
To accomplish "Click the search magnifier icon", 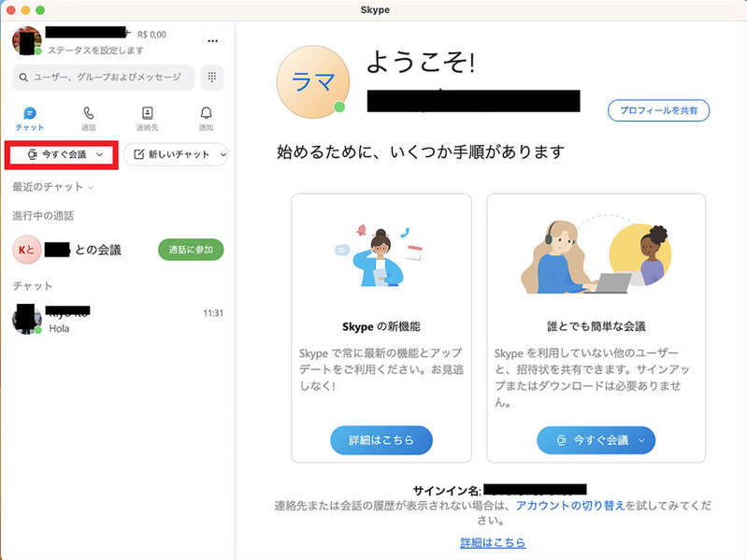I will pos(23,78).
